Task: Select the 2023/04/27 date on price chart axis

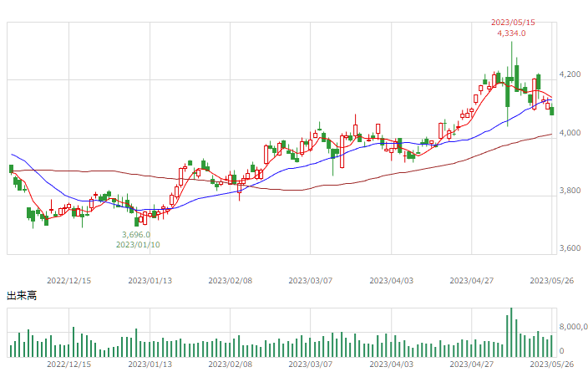Action: pos(472,281)
